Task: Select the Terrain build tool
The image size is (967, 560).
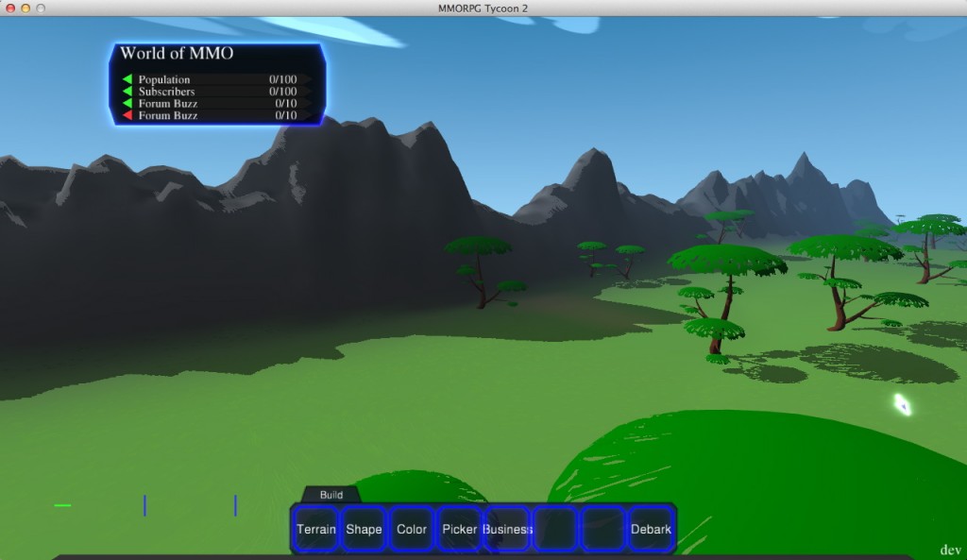Action: [x=315, y=529]
